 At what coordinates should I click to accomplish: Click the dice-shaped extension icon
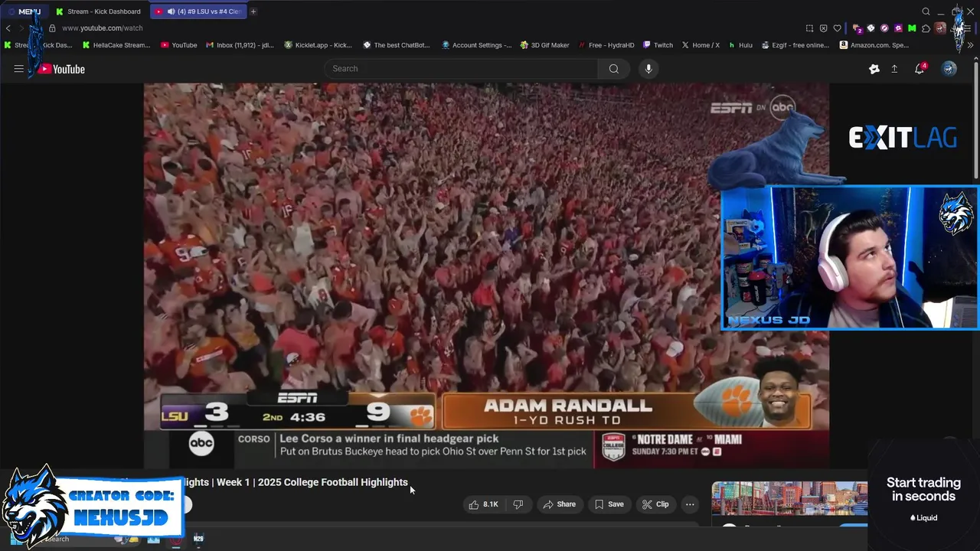point(871,28)
